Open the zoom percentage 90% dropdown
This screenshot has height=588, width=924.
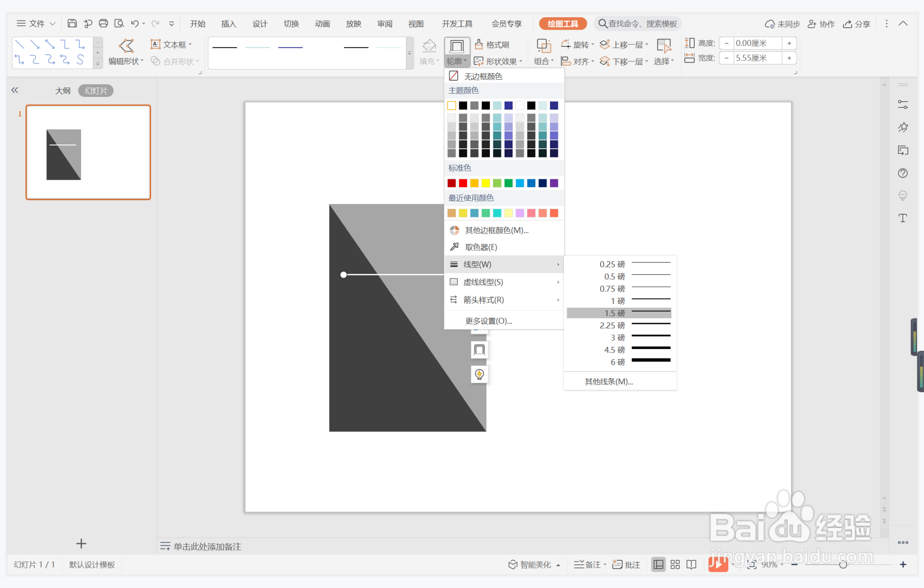[x=772, y=564]
